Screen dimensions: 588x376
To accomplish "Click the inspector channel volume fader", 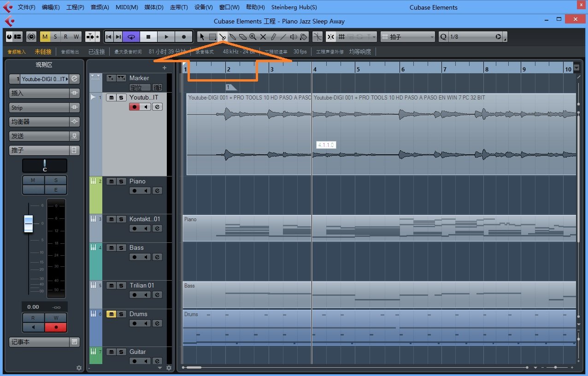I will tap(29, 223).
